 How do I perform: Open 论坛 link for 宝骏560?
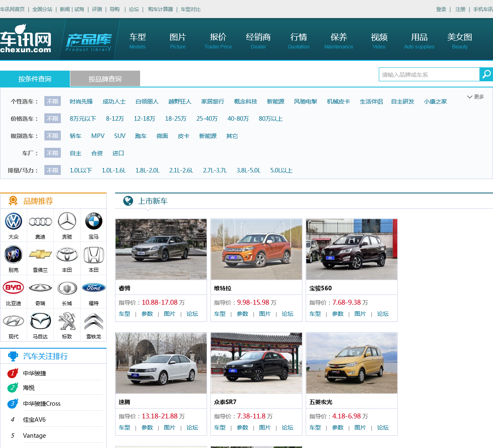click(x=383, y=314)
